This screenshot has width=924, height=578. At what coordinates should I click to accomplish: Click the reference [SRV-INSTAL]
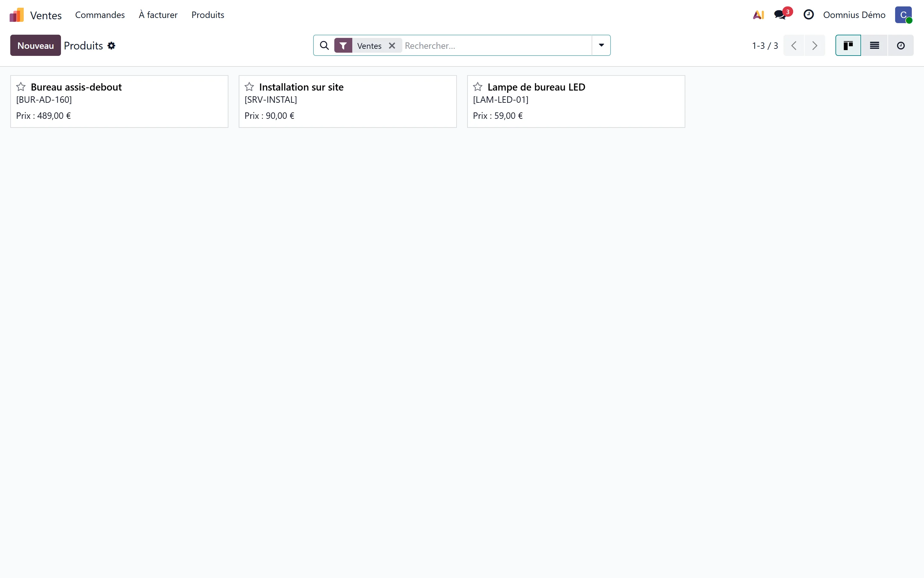point(271,100)
